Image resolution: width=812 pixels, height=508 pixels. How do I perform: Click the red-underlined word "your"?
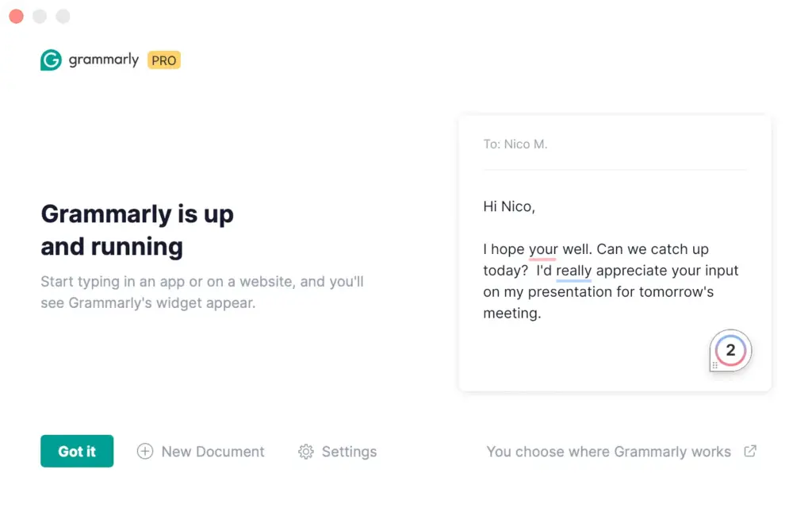tap(543, 249)
